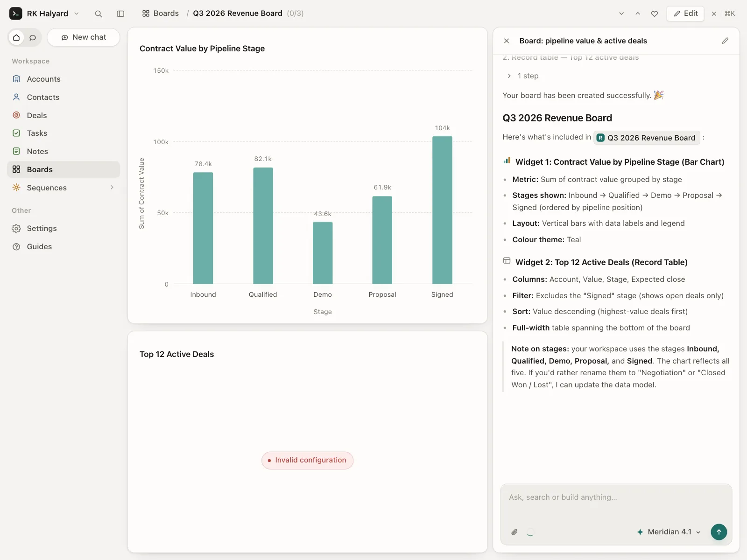Send the message with the arrow button

click(x=719, y=532)
